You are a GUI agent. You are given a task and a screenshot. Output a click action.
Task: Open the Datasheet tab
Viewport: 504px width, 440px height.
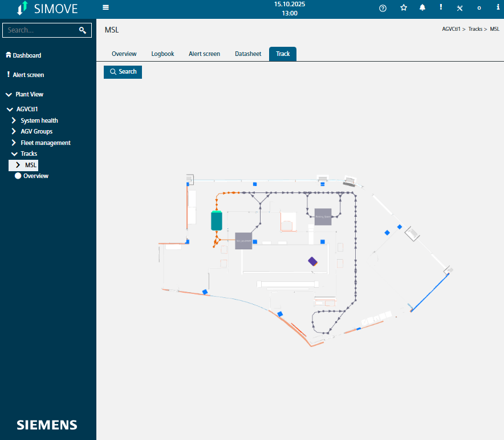click(x=247, y=54)
